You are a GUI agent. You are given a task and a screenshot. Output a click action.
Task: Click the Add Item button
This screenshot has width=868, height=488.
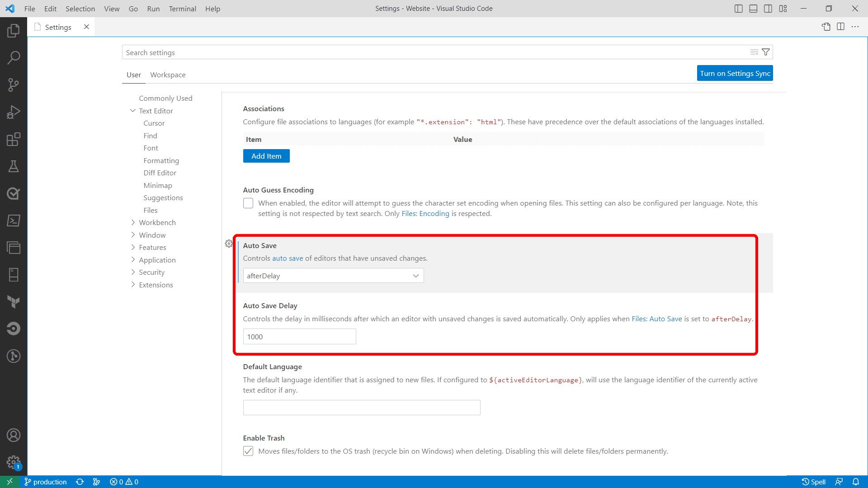(266, 156)
